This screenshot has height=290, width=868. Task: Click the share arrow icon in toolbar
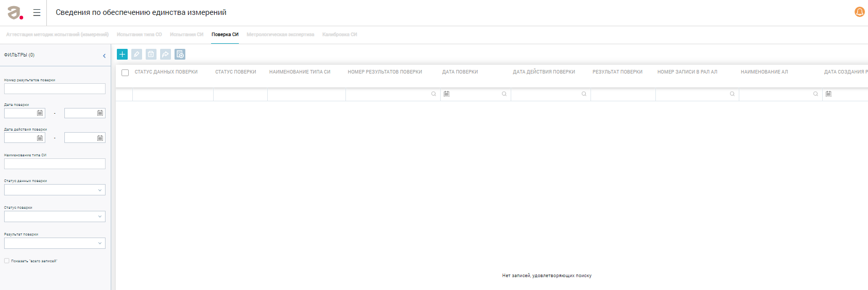pyautogui.click(x=165, y=54)
